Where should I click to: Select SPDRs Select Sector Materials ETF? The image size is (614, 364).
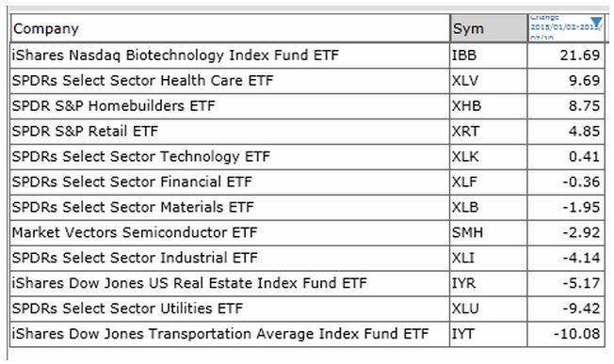click(133, 207)
